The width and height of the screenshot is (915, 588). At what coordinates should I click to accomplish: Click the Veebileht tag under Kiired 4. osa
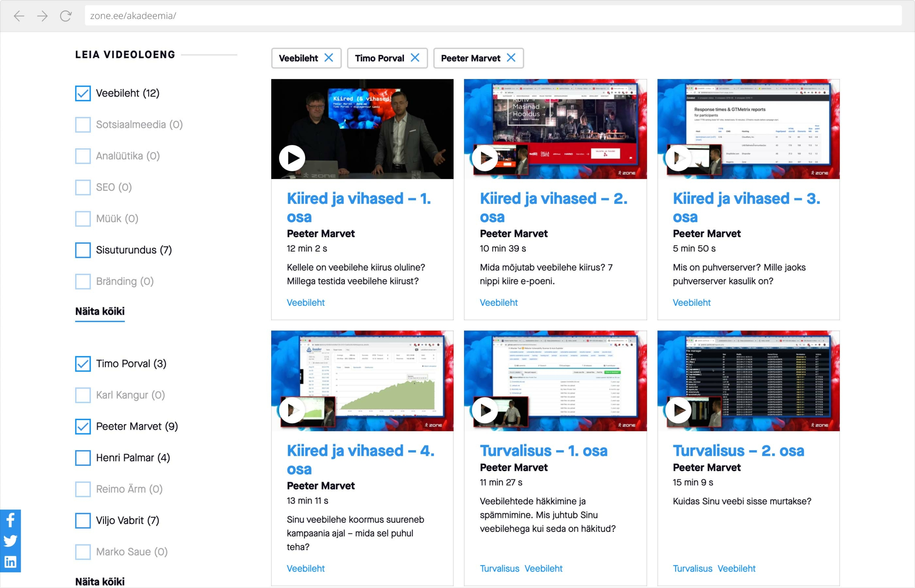(306, 568)
